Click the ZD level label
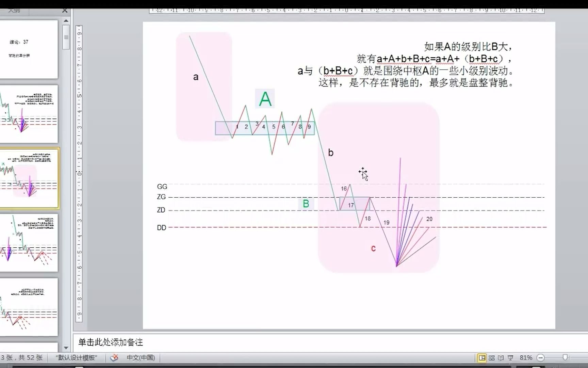 (161, 210)
